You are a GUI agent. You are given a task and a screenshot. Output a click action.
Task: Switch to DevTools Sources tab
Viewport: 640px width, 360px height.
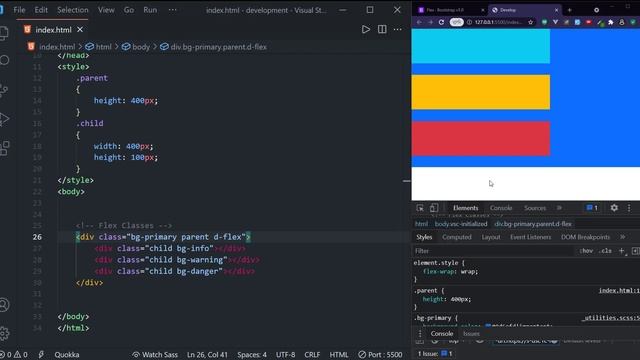[535, 208]
